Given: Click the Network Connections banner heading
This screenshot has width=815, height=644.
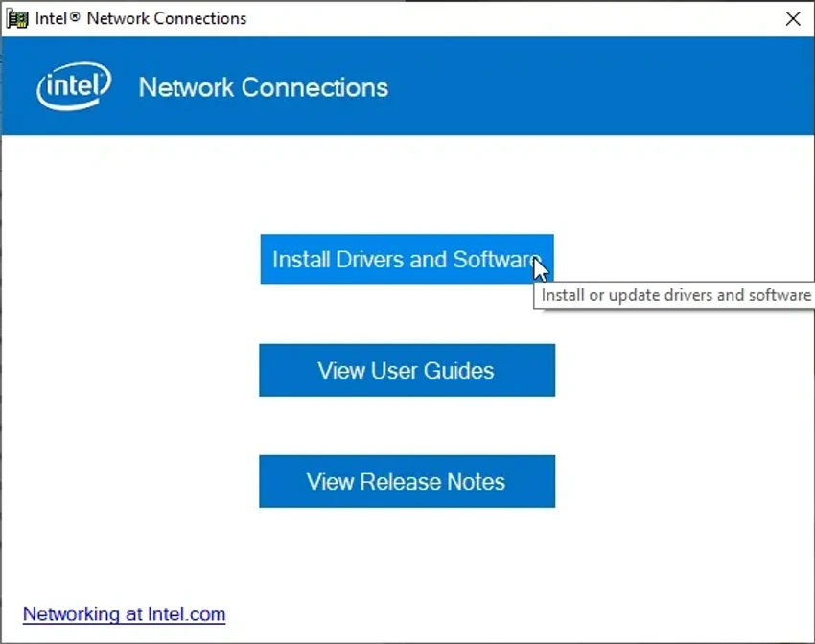Looking at the screenshot, I should click(x=264, y=87).
